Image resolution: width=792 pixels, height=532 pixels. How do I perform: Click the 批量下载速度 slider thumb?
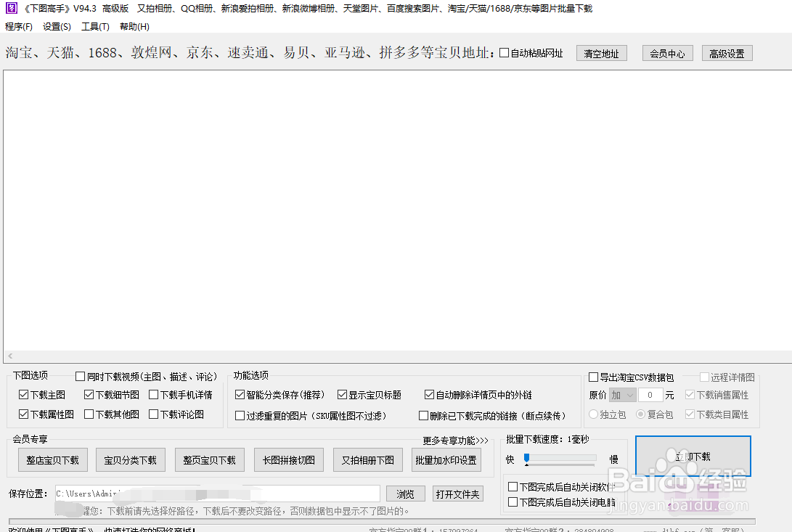(x=527, y=458)
